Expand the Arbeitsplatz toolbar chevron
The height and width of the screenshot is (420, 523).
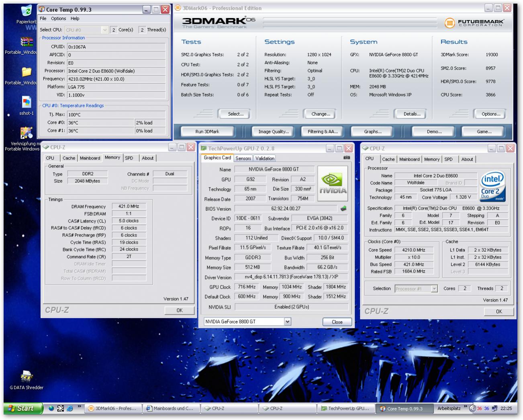coord(466,407)
